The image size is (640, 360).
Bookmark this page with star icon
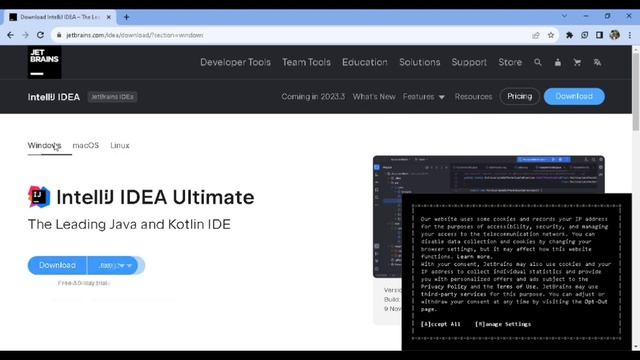(551, 35)
